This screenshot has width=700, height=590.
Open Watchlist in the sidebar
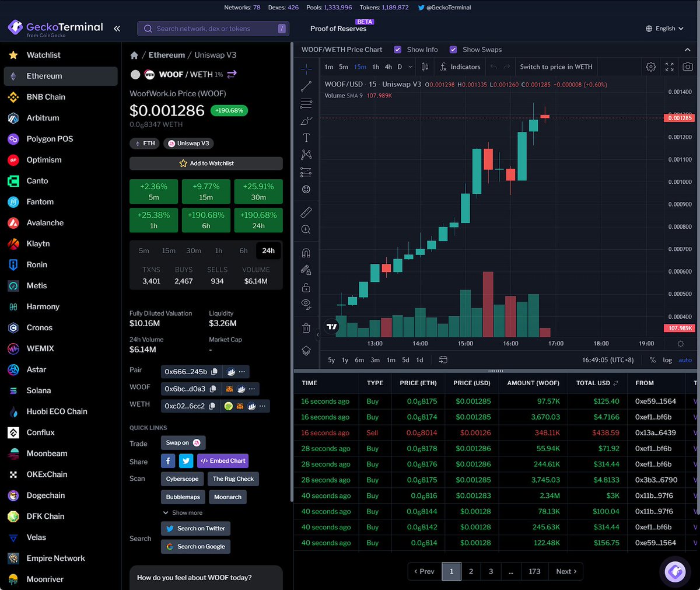(61, 55)
